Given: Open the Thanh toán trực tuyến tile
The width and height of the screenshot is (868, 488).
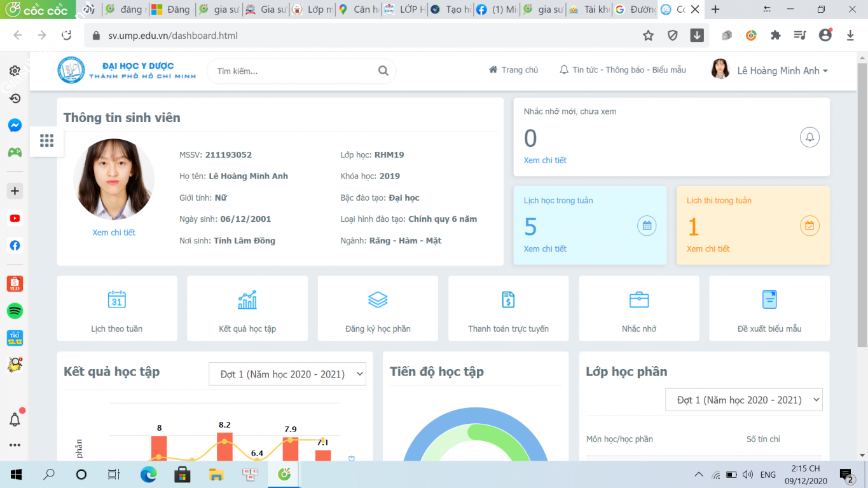Looking at the screenshot, I should coord(508,309).
